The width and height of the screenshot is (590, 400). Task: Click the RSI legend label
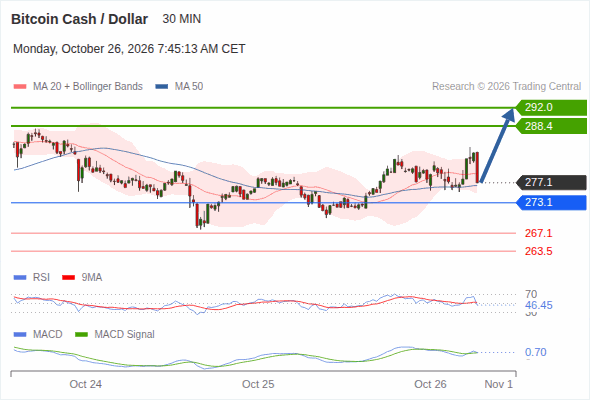(x=41, y=278)
